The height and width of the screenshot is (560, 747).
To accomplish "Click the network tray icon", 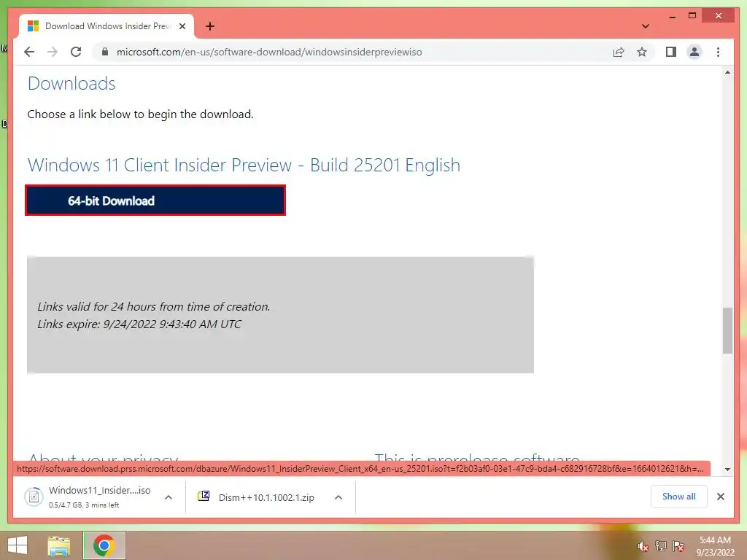I will [x=661, y=546].
